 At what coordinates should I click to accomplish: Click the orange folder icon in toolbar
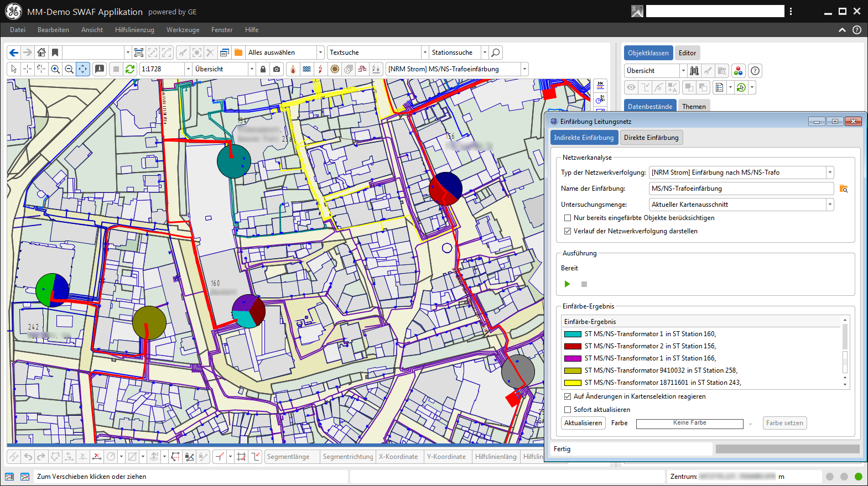click(238, 53)
